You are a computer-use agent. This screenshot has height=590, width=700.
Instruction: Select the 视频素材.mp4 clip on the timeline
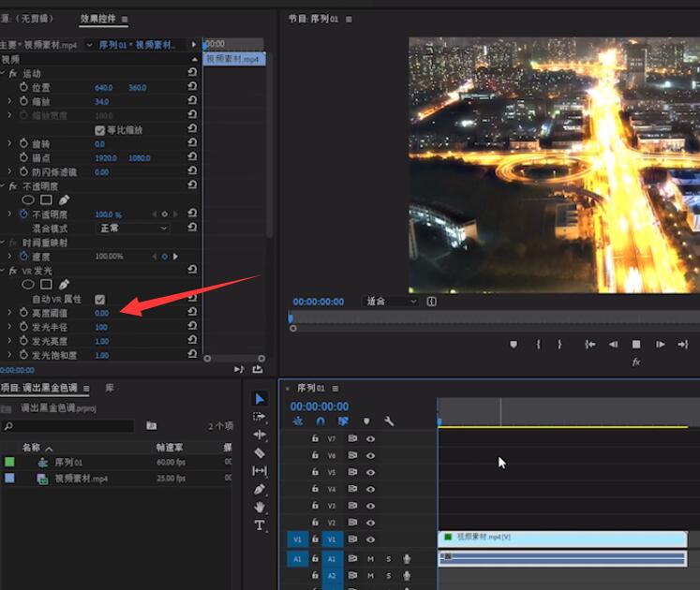tap(562, 538)
